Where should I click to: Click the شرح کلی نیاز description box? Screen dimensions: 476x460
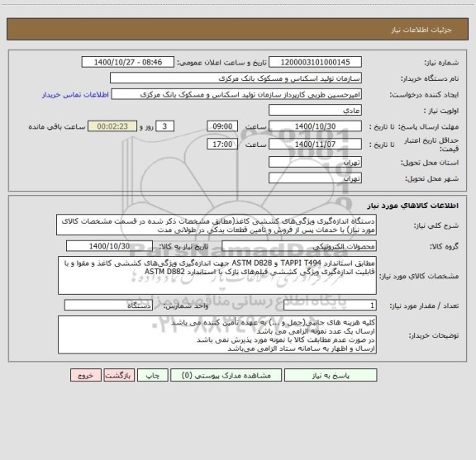[217, 225]
